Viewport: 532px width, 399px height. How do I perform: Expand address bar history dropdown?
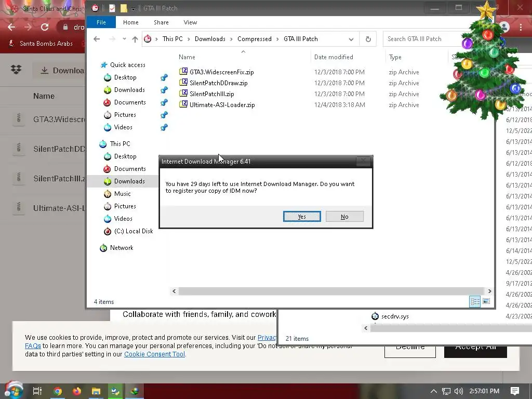click(x=351, y=39)
